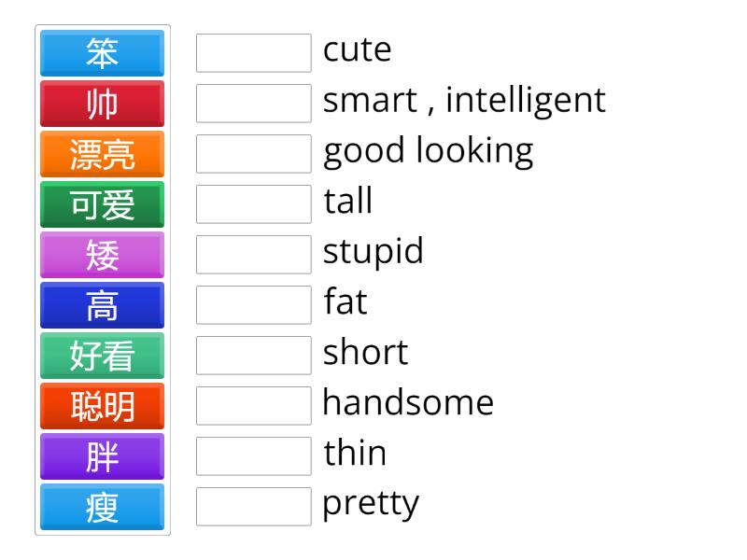Select the answer box next to short
The width and height of the screenshot is (747, 560).
point(253,356)
